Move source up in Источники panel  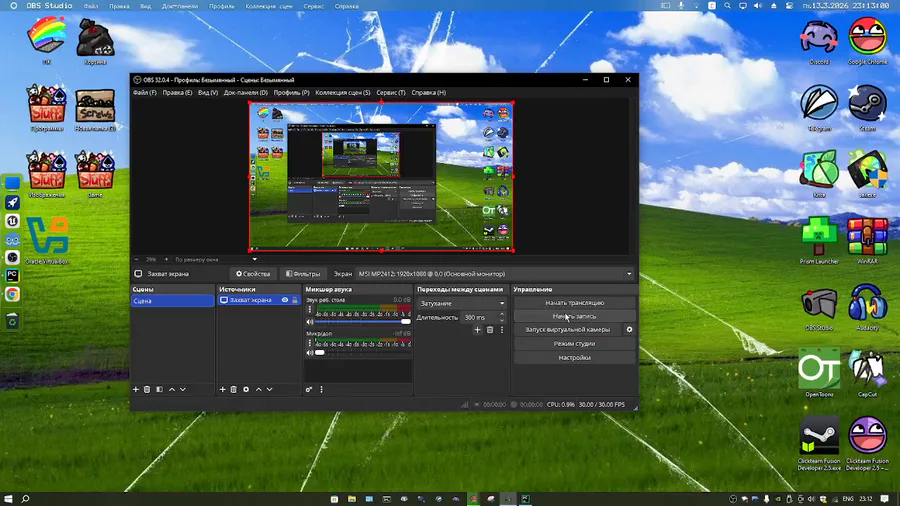point(258,390)
